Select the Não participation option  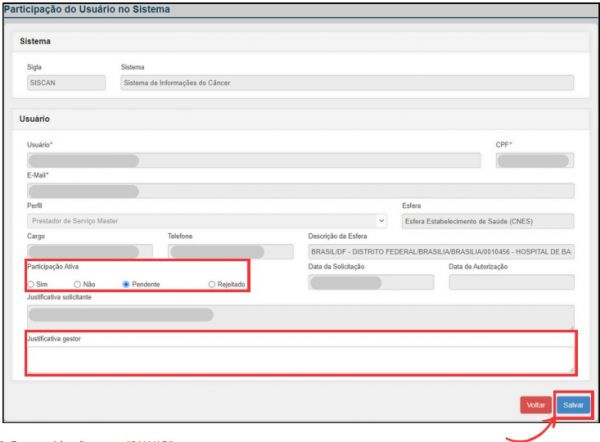coord(76,285)
